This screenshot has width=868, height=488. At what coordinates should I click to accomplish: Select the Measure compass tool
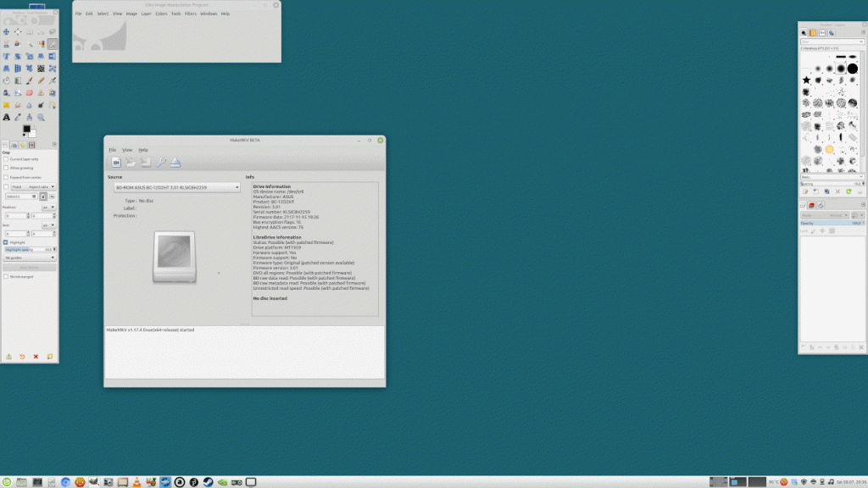(x=30, y=117)
